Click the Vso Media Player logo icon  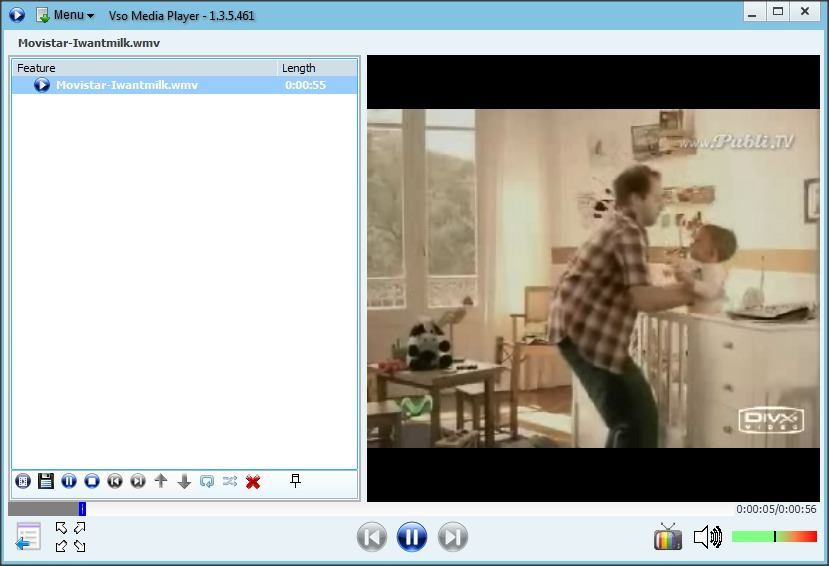point(16,15)
